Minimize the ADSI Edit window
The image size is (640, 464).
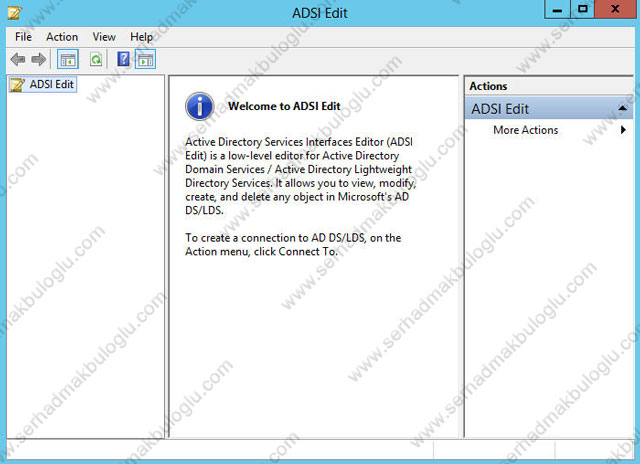(x=557, y=10)
